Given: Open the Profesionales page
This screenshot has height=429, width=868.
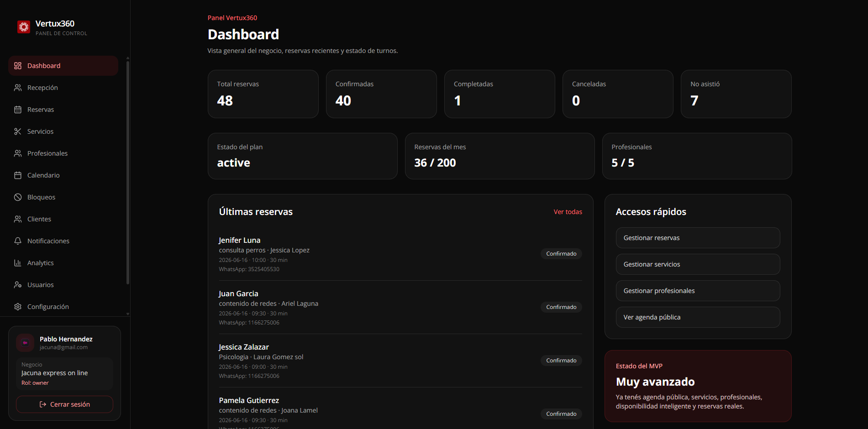Looking at the screenshot, I should [x=63, y=153].
